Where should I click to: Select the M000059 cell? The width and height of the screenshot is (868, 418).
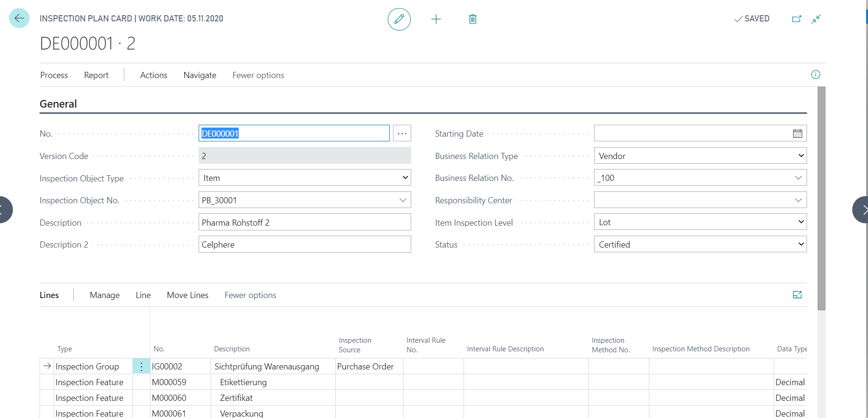(x=181, y=382)
